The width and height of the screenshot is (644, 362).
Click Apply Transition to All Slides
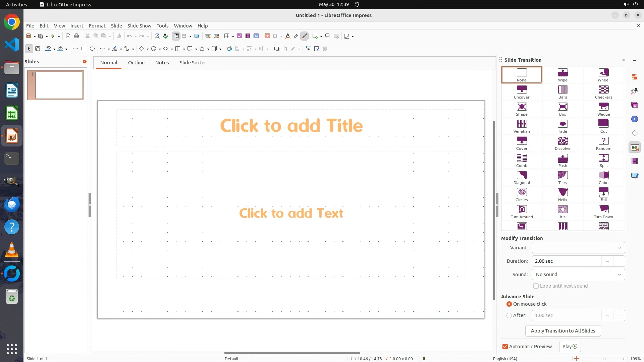pos(563,331)
